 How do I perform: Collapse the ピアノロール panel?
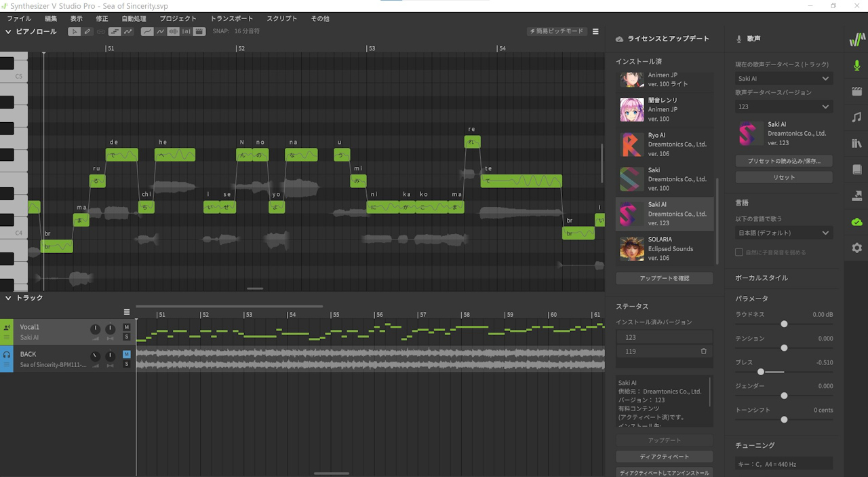click(x=8, y=31)
